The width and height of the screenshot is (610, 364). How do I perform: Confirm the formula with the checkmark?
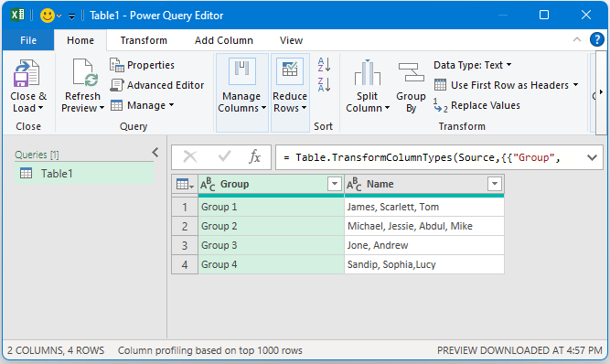click(x=224, y=157)
